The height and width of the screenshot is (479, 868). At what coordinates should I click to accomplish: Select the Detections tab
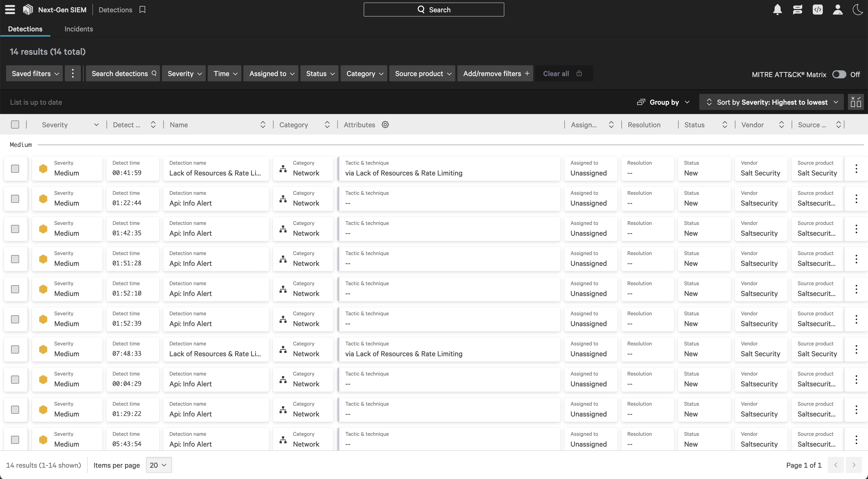(25, 28)
